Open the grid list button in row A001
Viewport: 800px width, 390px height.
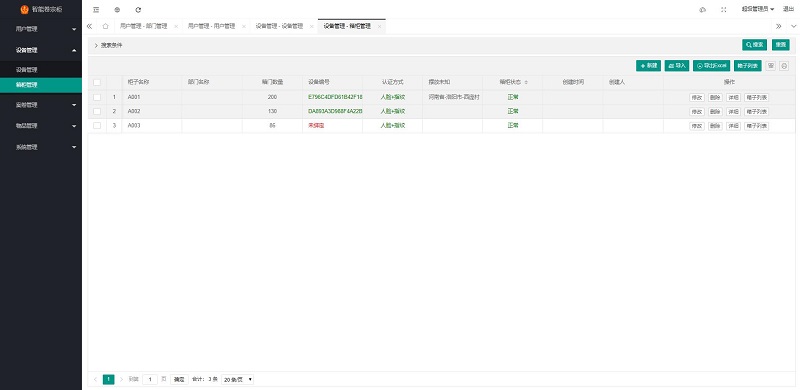pos(756,98)
